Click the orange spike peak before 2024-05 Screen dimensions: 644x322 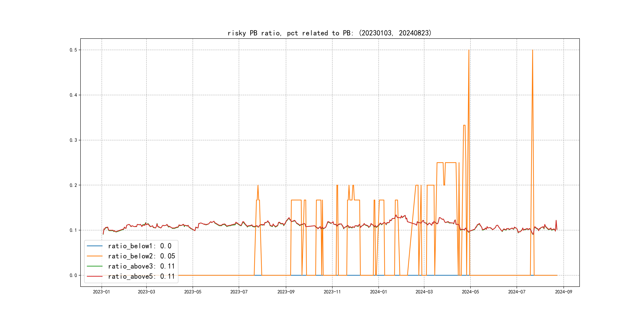tap(469, 50)
